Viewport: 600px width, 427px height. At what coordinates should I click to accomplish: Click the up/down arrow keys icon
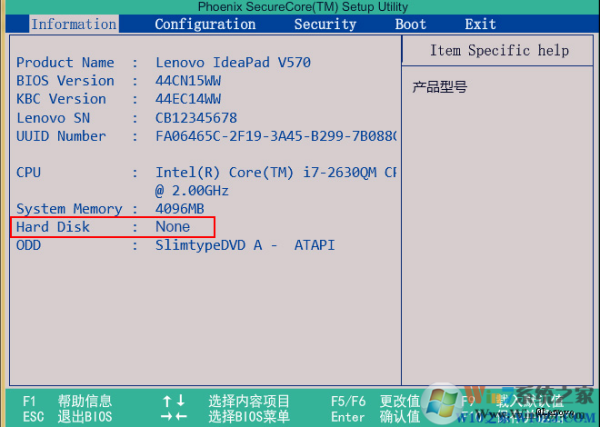[x=174, y=401]
